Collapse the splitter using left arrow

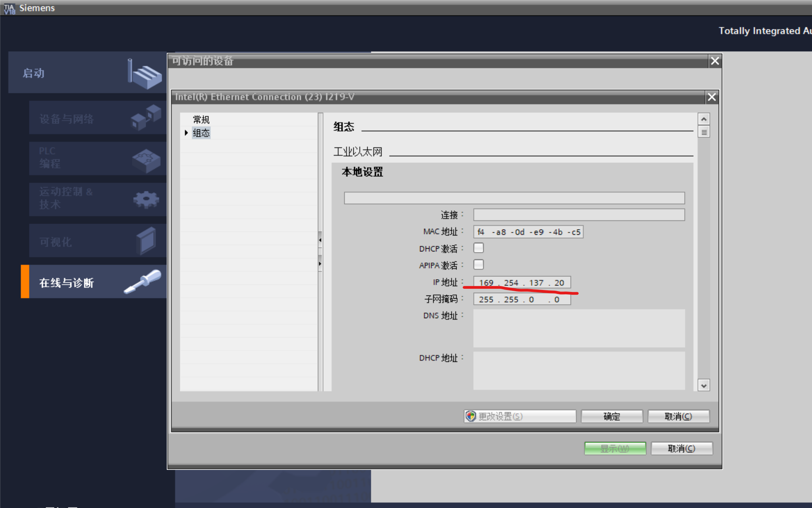pyautogui.click(x=320, y=240)
